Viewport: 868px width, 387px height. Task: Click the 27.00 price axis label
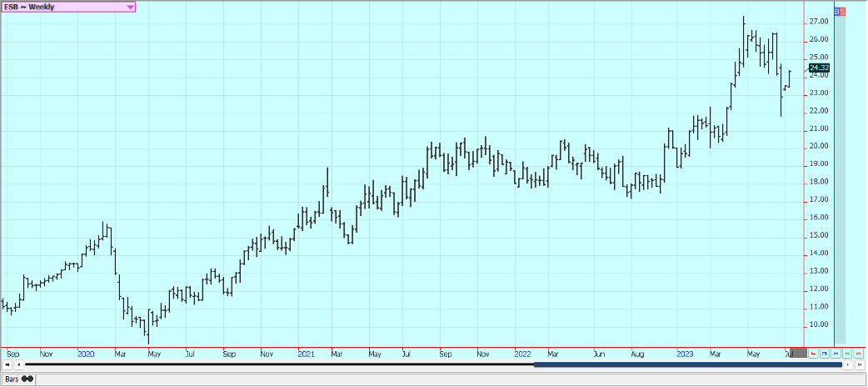tap(819, 22)
